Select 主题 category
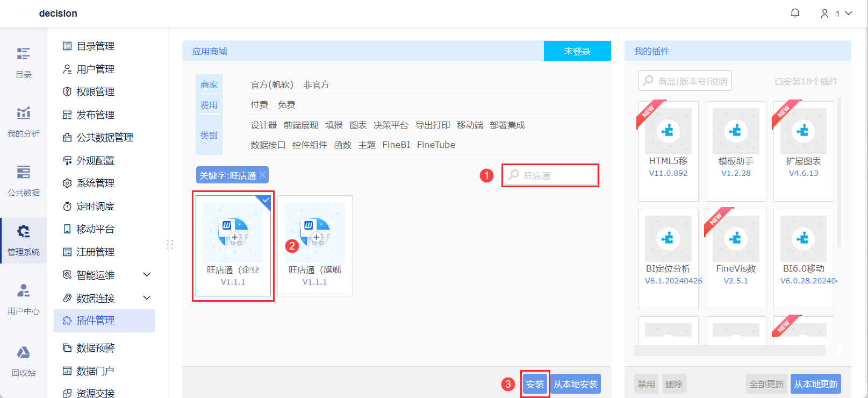The height and width of the screenshot is (398, 868). (x=367, y=145)
